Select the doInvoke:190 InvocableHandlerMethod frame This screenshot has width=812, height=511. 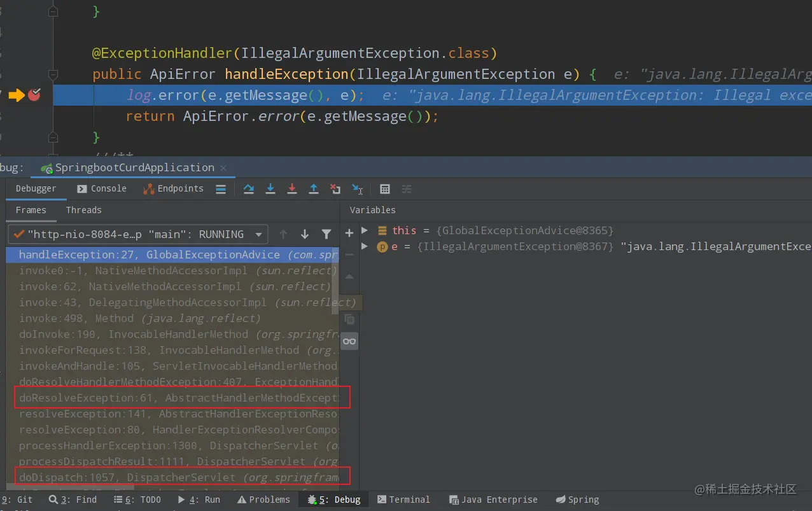(x=172, y=334)
